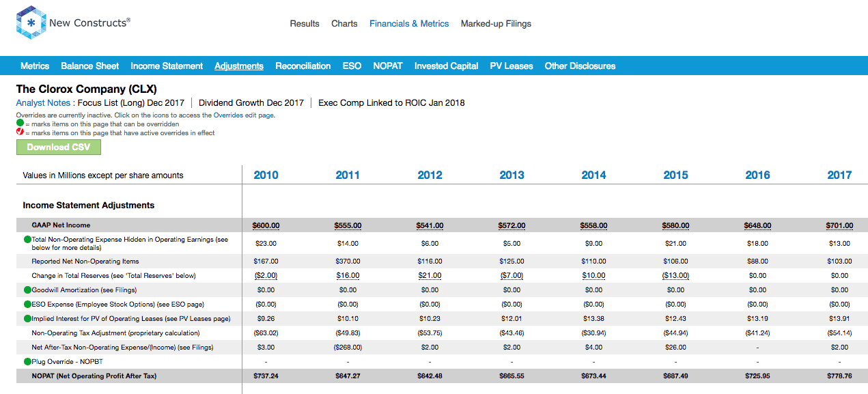
Task: Click Exec Comp Linked to ROIC Jan 2018
Action: point(391,103)
